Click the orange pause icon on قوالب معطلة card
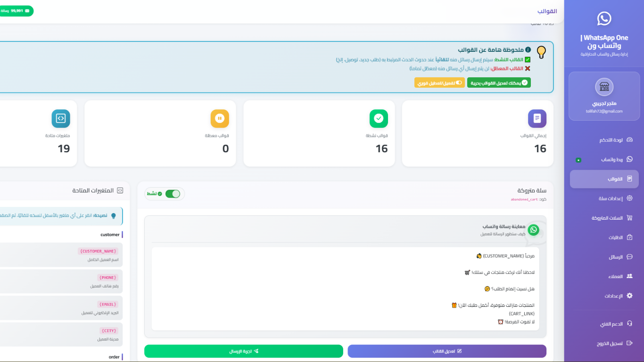 tap(220, 119)
